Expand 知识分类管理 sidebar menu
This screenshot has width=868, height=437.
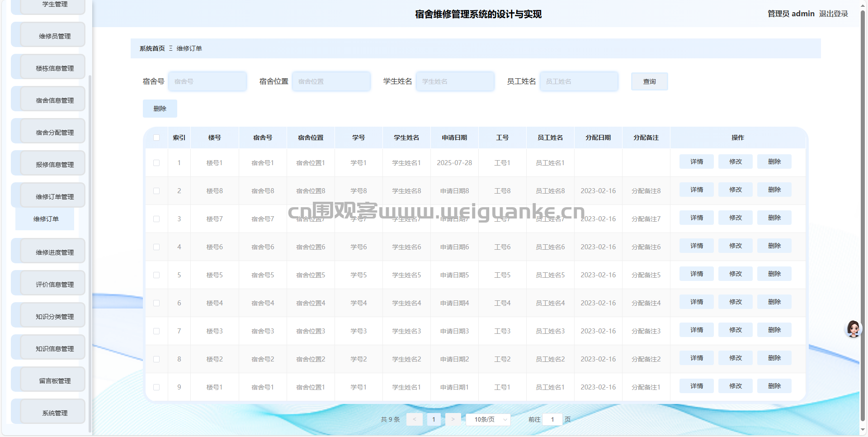click(48, 315)
